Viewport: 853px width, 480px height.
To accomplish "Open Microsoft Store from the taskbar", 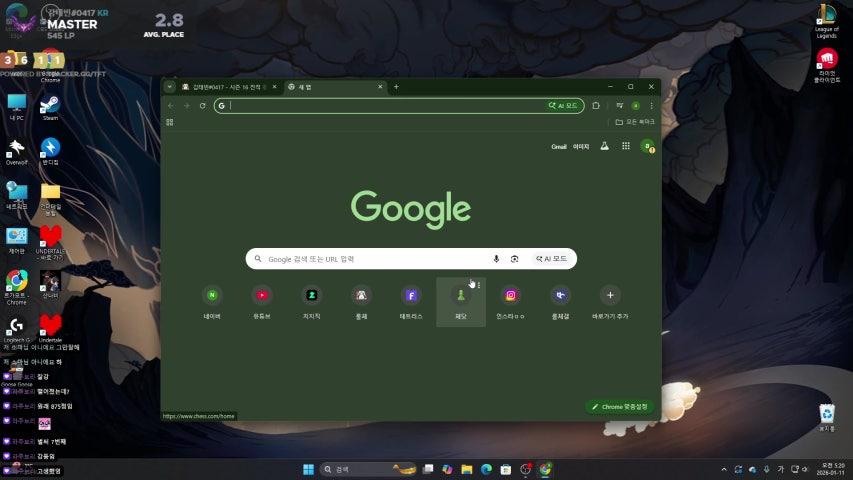I will (x=506, y=469).
